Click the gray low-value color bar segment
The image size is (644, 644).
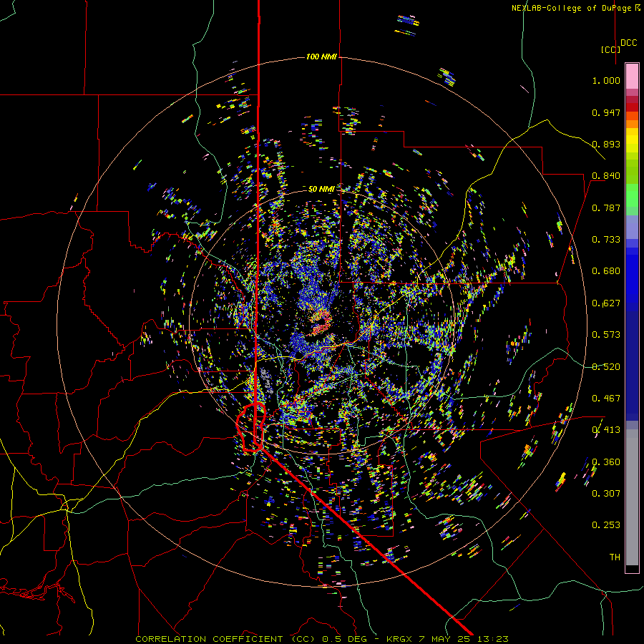(632, 497)
